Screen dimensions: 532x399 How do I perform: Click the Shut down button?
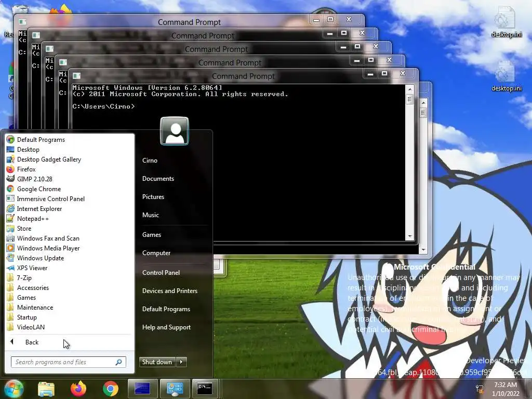[x=157, y=362]
